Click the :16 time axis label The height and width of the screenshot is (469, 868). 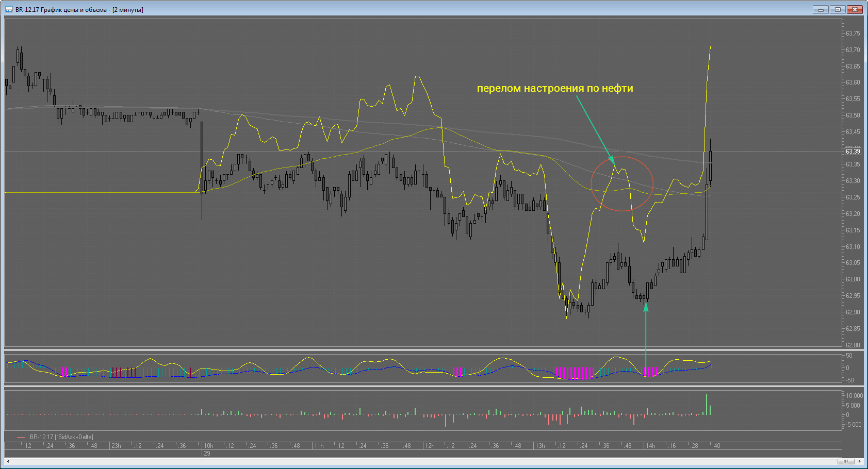coord(672,446)
